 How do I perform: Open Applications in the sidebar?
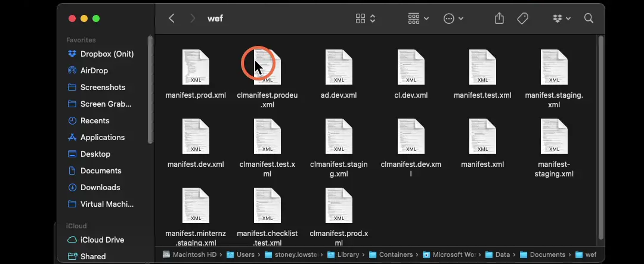[x=96, y=138]
